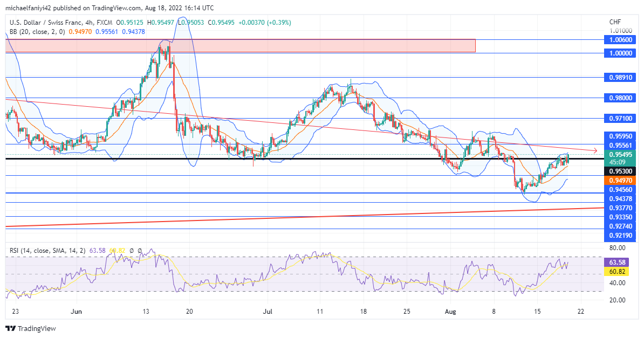Click the 63.58 value in the RSI legend
The image size is (644, 338).
pos(97,251)
